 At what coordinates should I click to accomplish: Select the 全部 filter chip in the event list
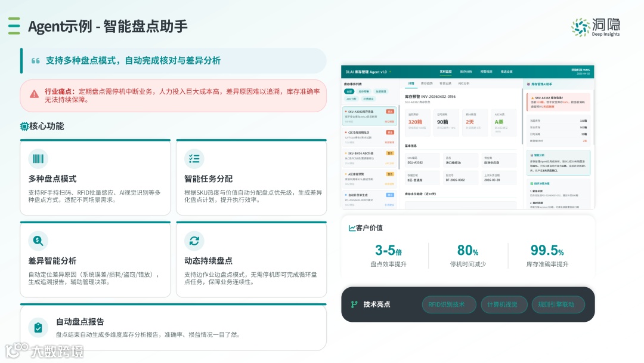[349, 91]
